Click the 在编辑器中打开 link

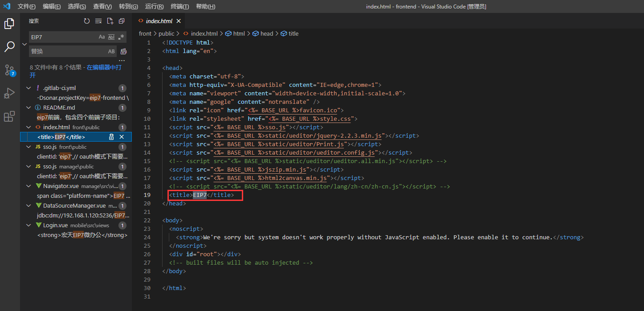click(x=104, y=68)
